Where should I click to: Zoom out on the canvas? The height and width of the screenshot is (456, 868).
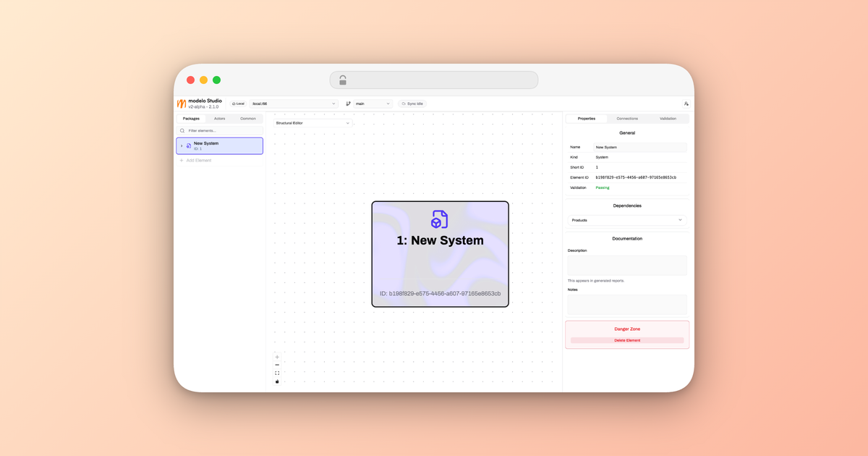coord(277,365)
